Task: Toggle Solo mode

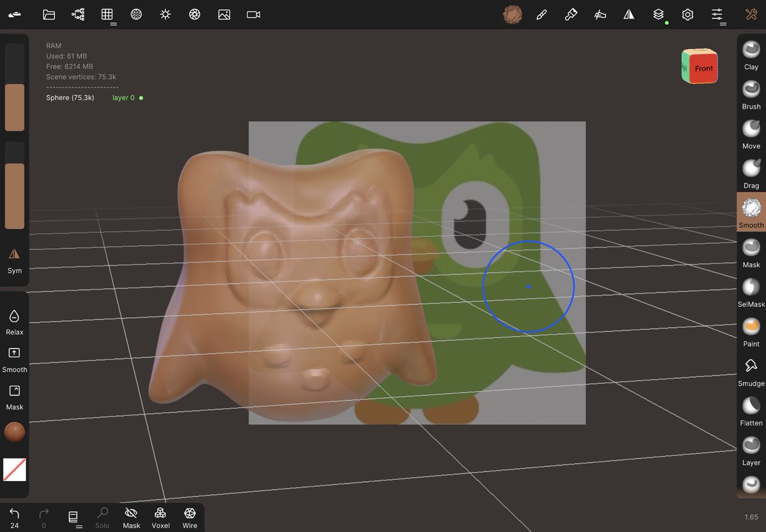Action: point(102,517)
